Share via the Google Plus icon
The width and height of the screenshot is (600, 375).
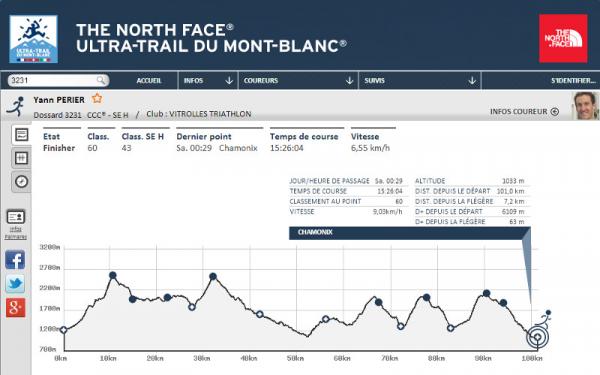point(15,308)
